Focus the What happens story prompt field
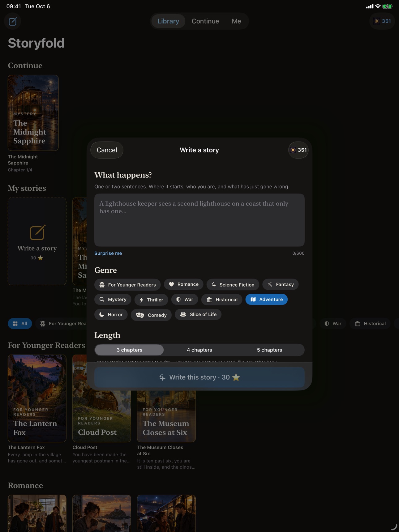The height and width of the screenshot is (532, 399). [x=199, y=220]
